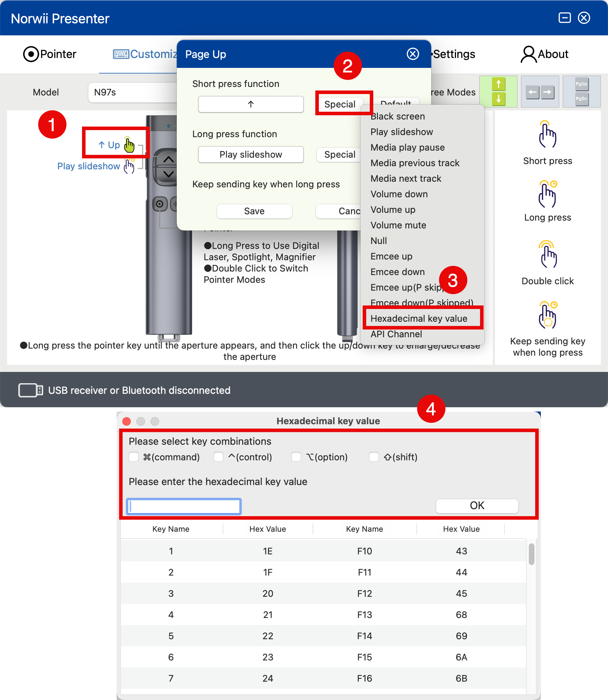The width and height of the screenshot is (608, 700).
Task: Open the Settings tab
Action: (454, 54)
